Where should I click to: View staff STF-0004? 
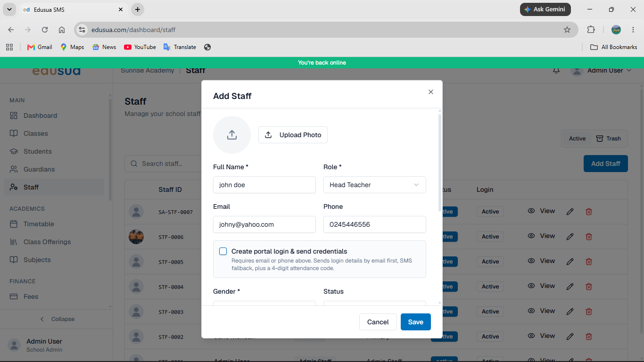pyautogui.click(x=541, y=286)
